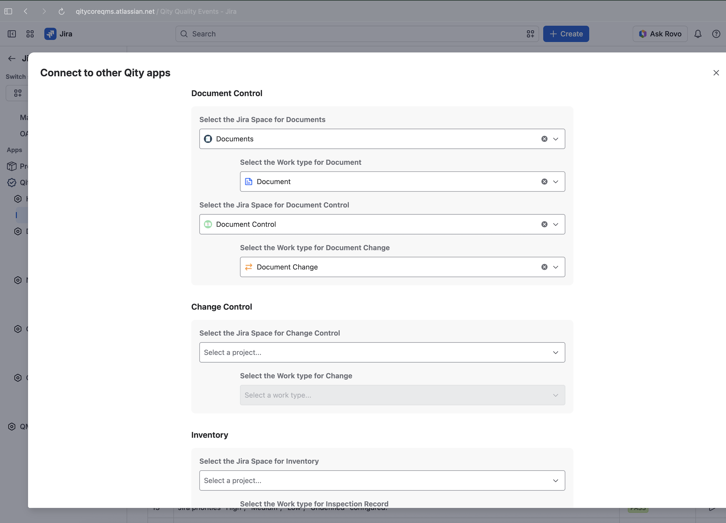Open the Change Control project selector
726x523 pixels.
tap(382, 352)
